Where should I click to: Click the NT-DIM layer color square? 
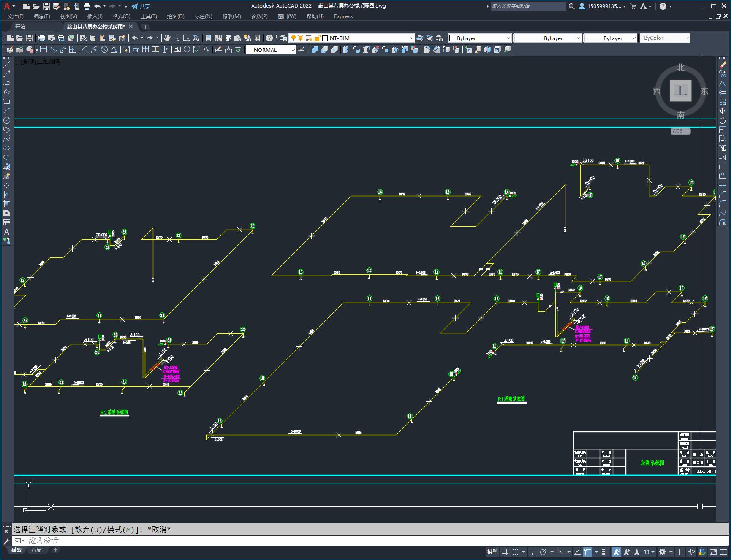click(325, 38)
